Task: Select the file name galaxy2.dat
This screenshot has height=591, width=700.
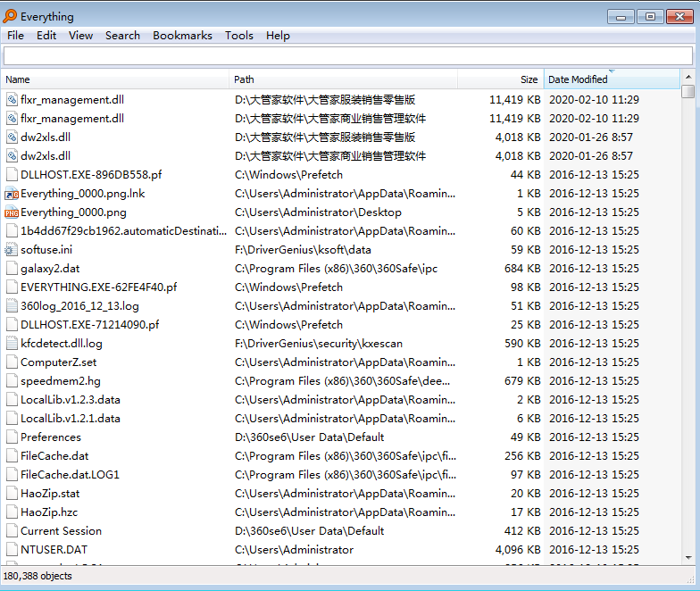Action: click(x=50, y=269)
